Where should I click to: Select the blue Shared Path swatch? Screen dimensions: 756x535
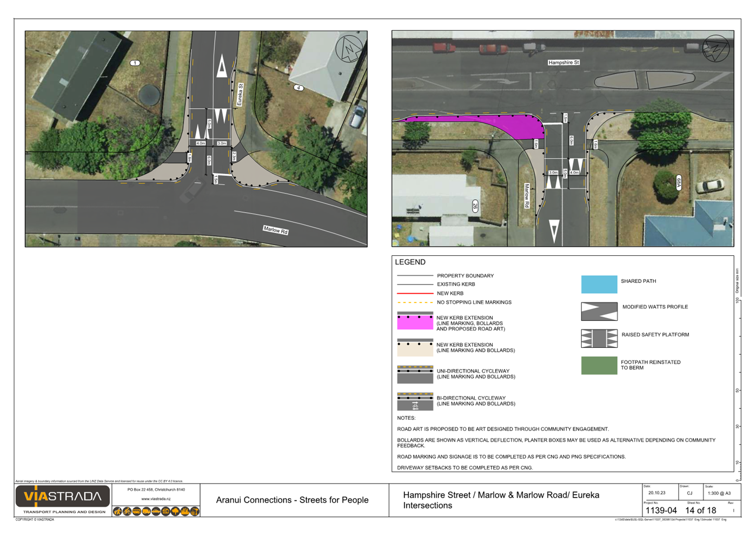[x=599, y=285]
